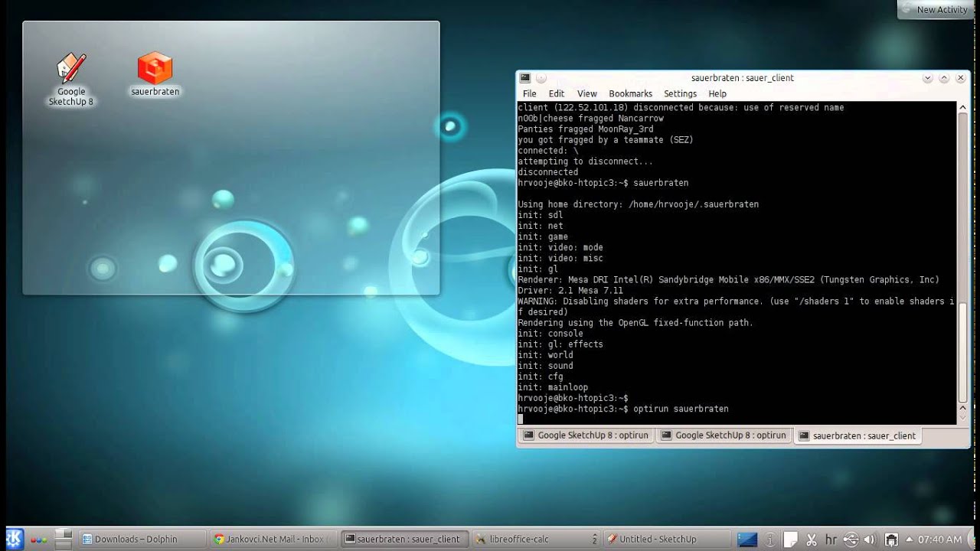This screenshot has height=551, width=980.
Task: Open Klipper clipboard scissors icon
Action: click(812, 539)
